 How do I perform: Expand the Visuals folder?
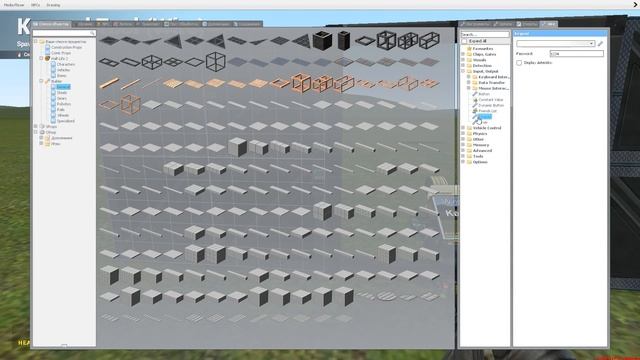(463, 60)
